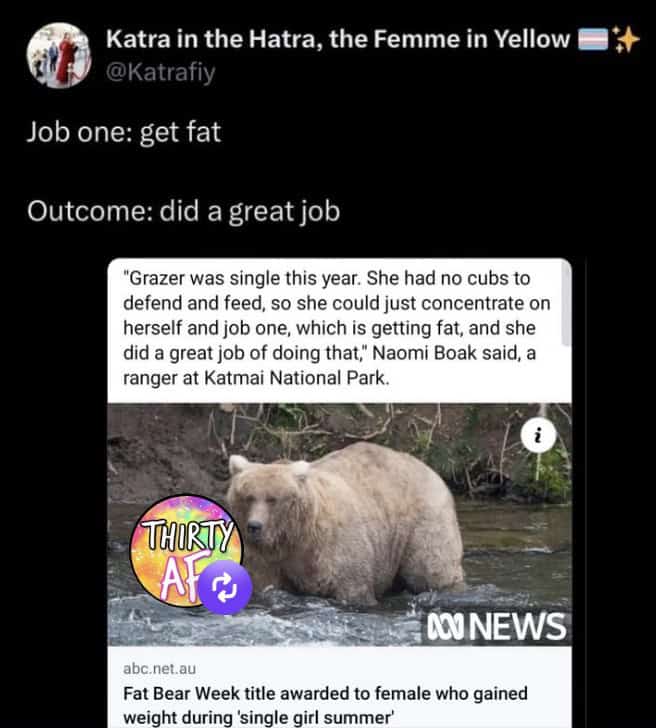Open the @Katrafiy handle link
Viewport: 656px width, 728px height.
[x=161, y=72]
